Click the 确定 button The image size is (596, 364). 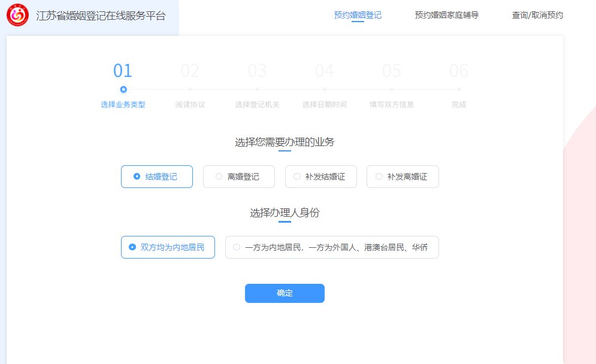(285, 293)
